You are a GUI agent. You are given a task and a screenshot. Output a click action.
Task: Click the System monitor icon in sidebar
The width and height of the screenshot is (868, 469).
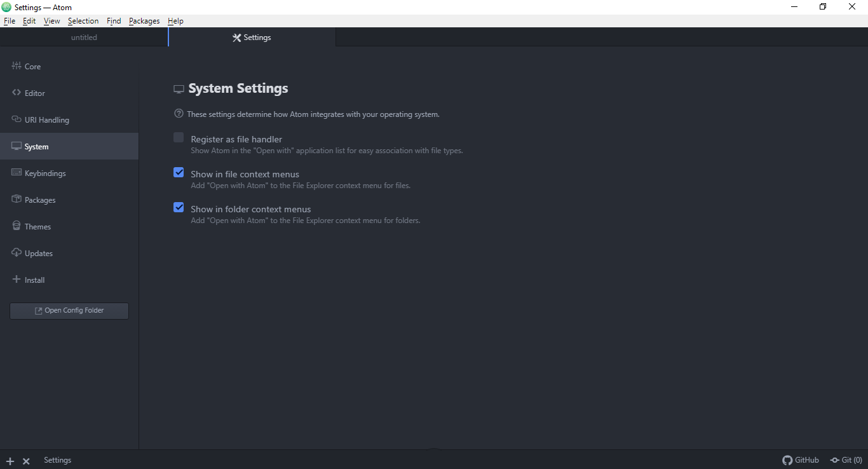click(x=17, y=146)
